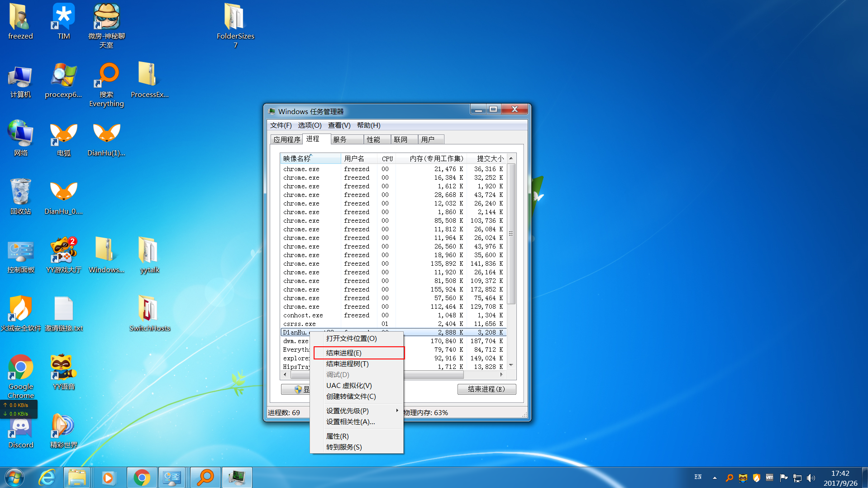Screen dimensions: 868x488
Task: Sort by 内存(专用工作集) column header
Action: (432, 158)
